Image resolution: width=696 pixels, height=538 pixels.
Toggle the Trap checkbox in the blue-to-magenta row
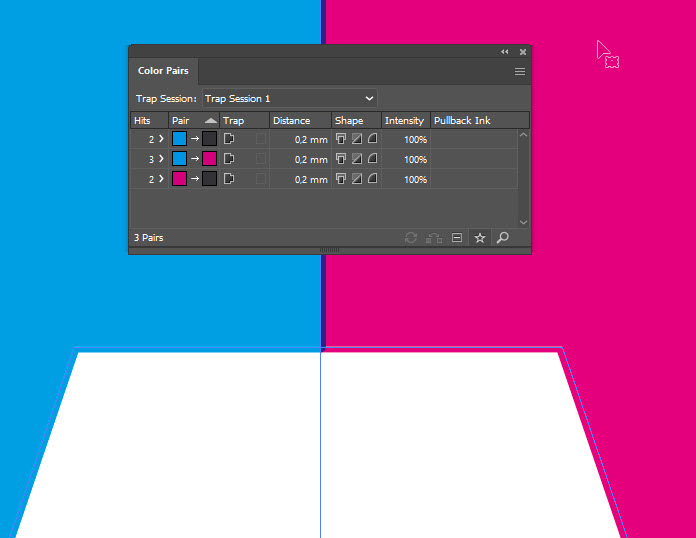click(x=261, y=158)
